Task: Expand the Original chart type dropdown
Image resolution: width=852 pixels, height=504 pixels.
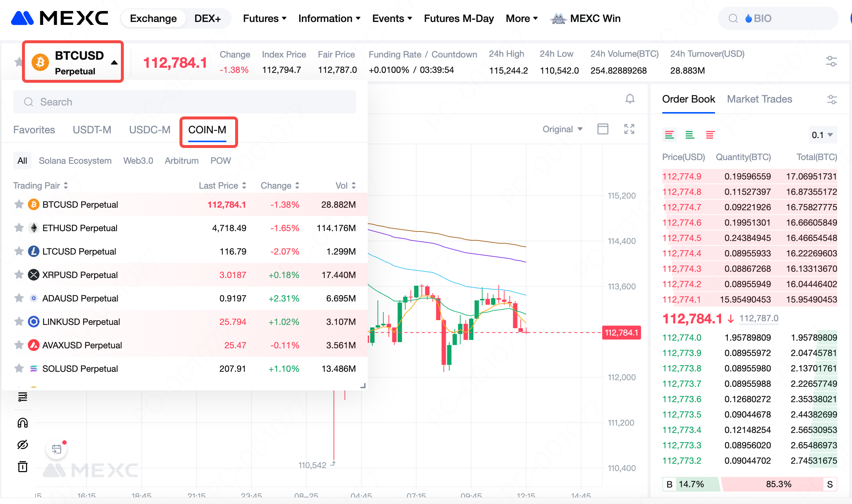Action: 562,129
